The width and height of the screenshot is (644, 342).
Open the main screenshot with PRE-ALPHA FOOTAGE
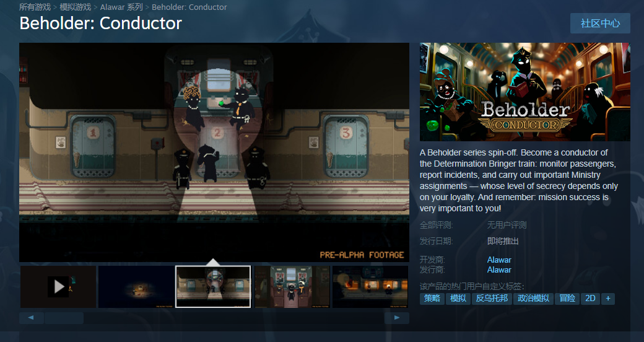pos(214,152)
